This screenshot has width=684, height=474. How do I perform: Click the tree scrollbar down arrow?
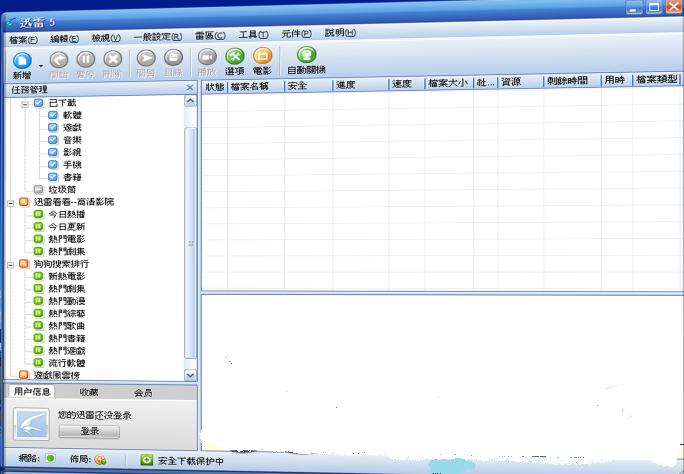[x=190, y=375]
